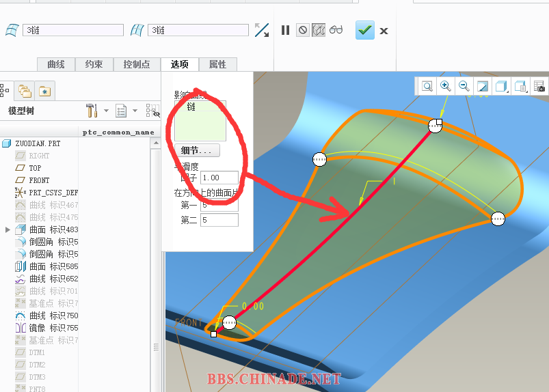Cancel the feature with the X icon

tap(384, 31)
